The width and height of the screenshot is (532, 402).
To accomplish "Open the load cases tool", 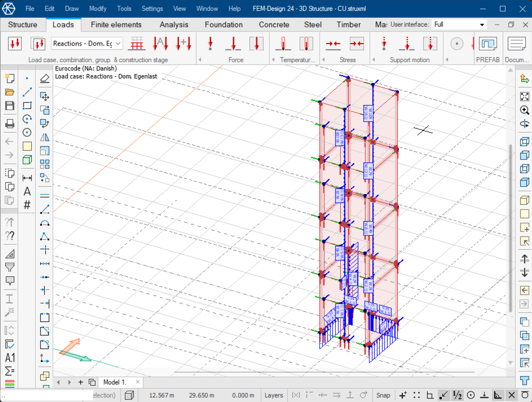I will coord(15,44).
